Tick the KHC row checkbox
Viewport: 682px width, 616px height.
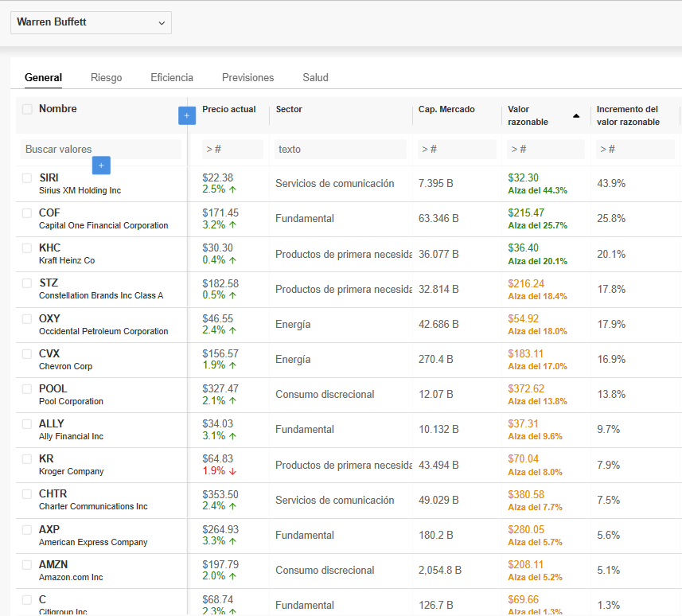pyautogui.click(x=27, y=248)
